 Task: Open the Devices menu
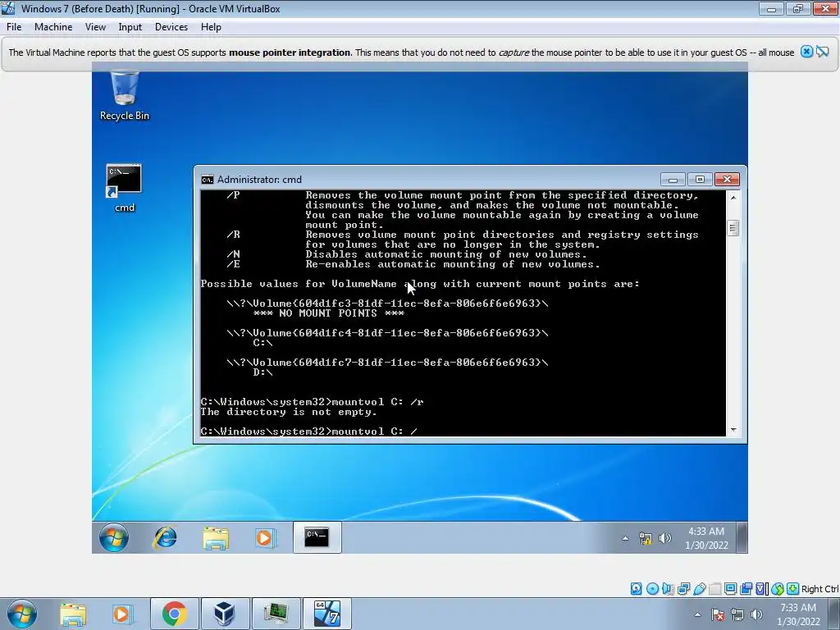(171, 27)
